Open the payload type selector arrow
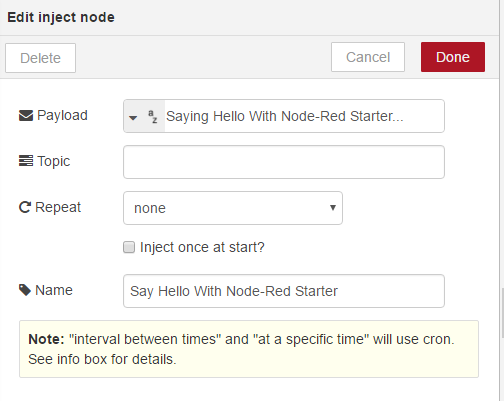Screen dimensions: 504x401 click(133, 117)
